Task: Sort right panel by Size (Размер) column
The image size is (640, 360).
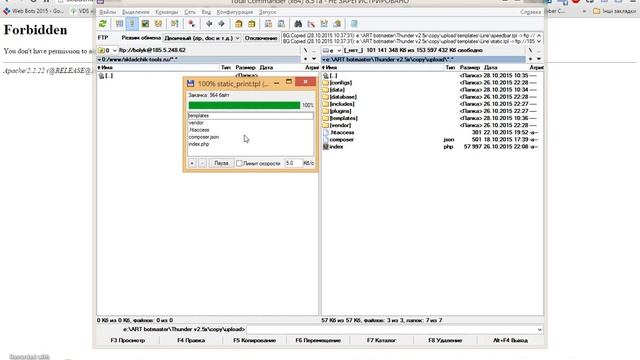Action: pos(469,67)
